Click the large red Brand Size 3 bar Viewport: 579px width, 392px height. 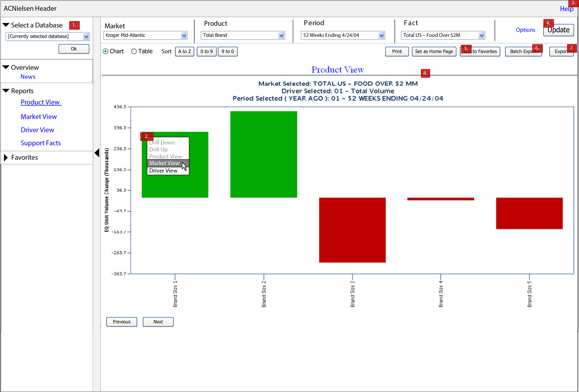pos(352,230)
